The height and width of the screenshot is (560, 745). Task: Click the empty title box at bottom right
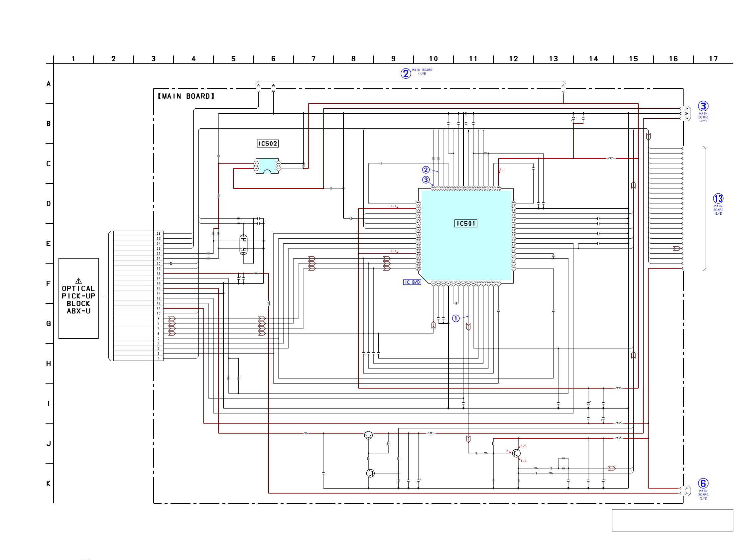pyautogui.click(x=672, y=520)
